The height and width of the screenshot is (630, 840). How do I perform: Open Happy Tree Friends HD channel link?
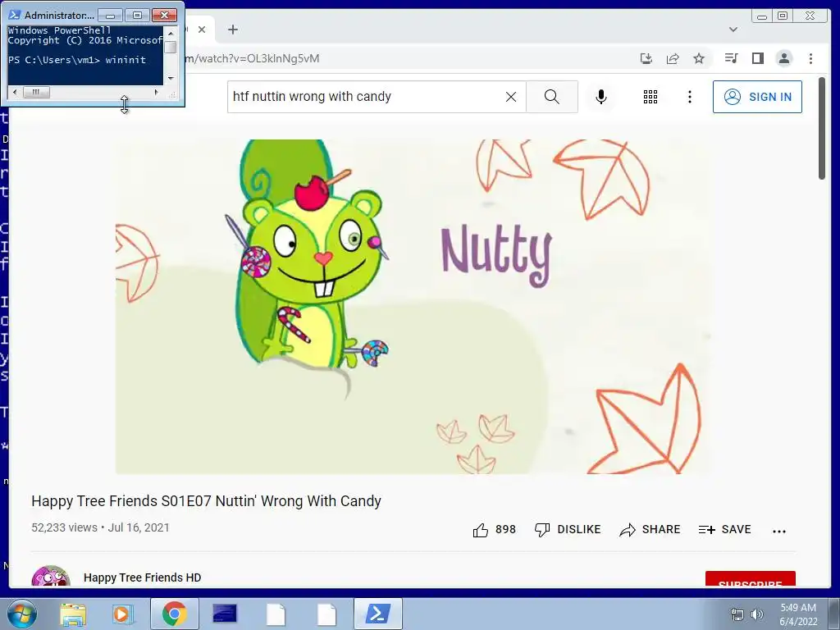pyautogui.click(x=143, y=577)
